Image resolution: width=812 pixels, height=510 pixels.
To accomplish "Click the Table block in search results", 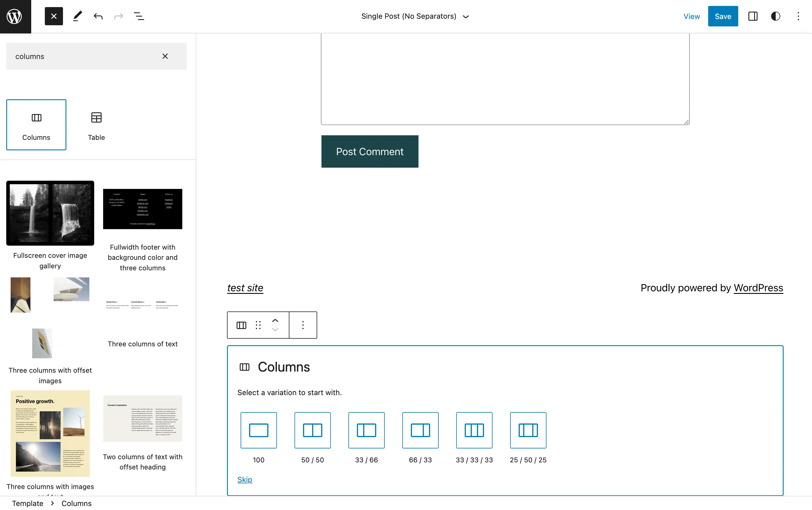I will tap(96, 124).
